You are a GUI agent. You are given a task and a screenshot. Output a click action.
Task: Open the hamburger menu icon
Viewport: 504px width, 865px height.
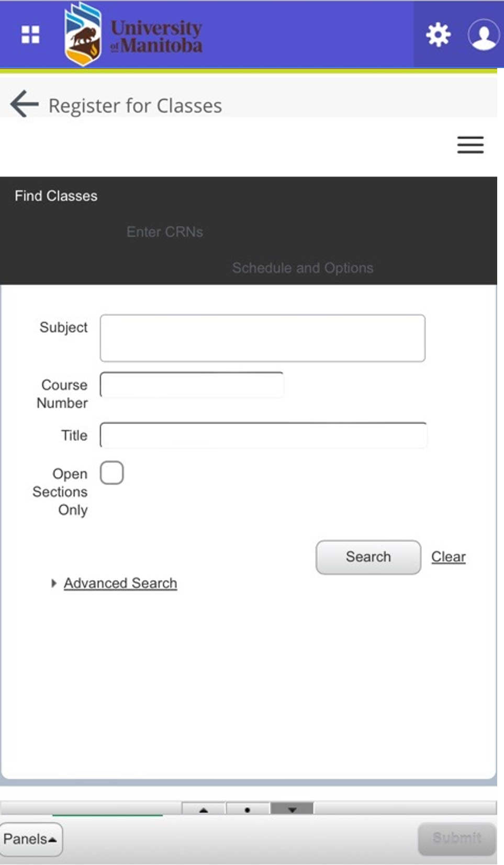point(470,145)
